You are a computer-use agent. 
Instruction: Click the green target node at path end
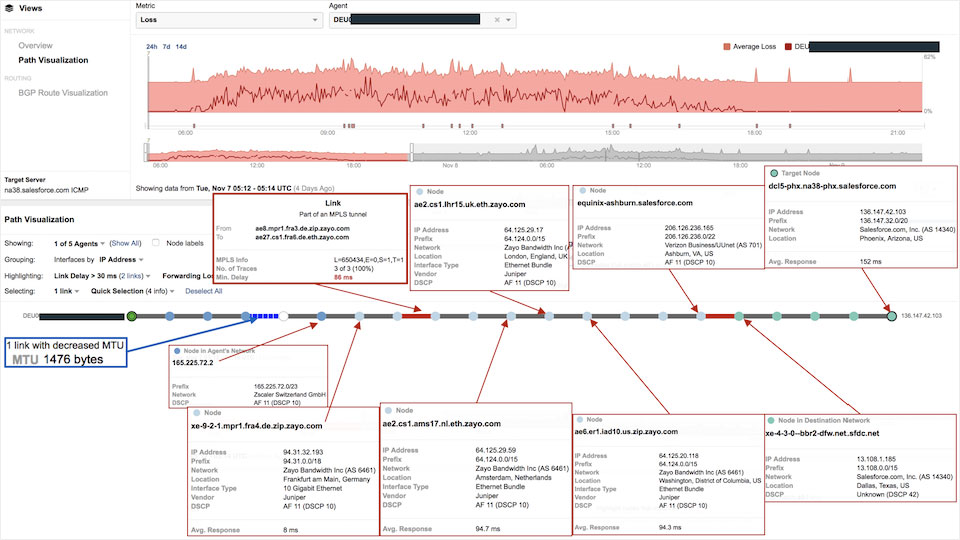892,317
